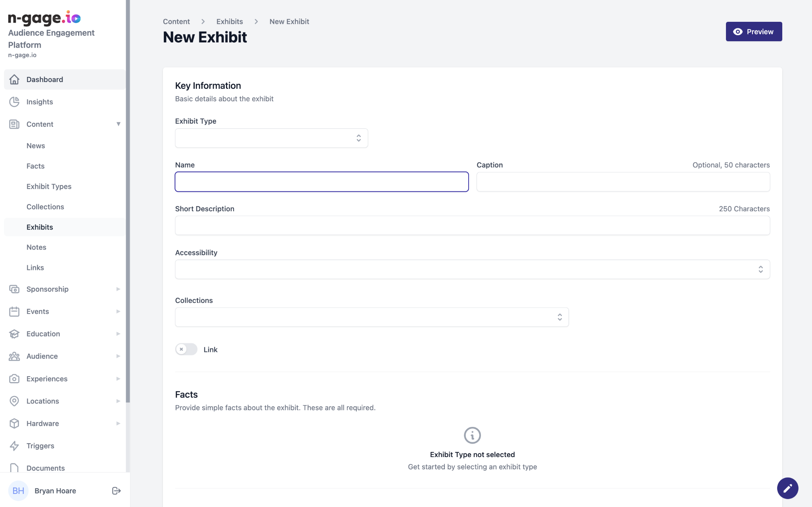
Task: Click the floating pencil edit button
Action: (x=787, y=488)
